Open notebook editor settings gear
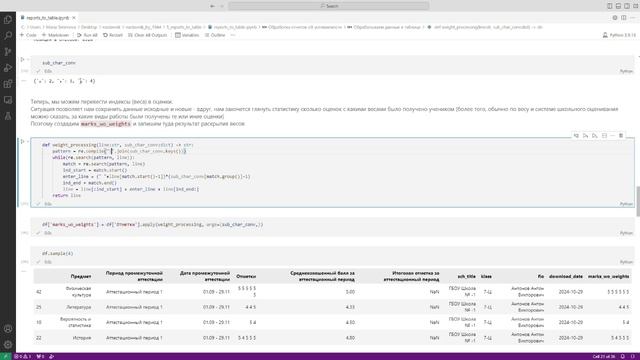 click(615, 18)
